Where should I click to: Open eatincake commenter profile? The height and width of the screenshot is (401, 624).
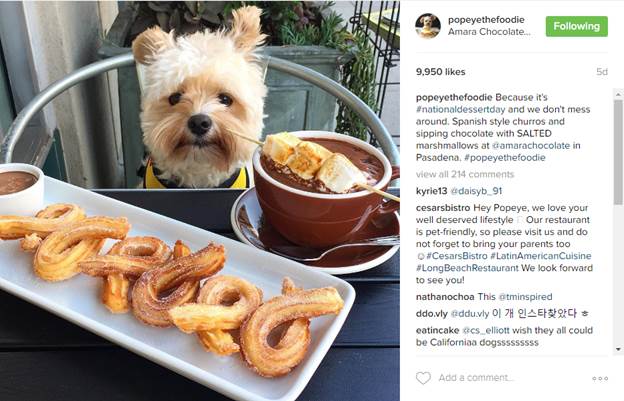437,330
